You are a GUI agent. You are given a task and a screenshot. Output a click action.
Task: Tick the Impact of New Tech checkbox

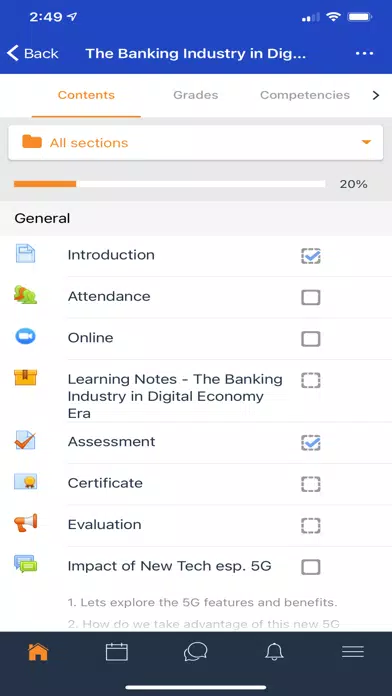311,567
